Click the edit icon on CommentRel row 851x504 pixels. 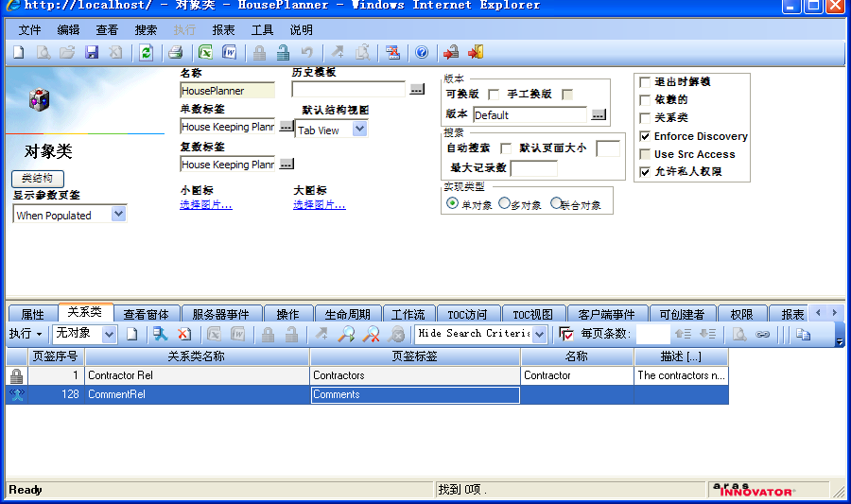tap(17, 394)
